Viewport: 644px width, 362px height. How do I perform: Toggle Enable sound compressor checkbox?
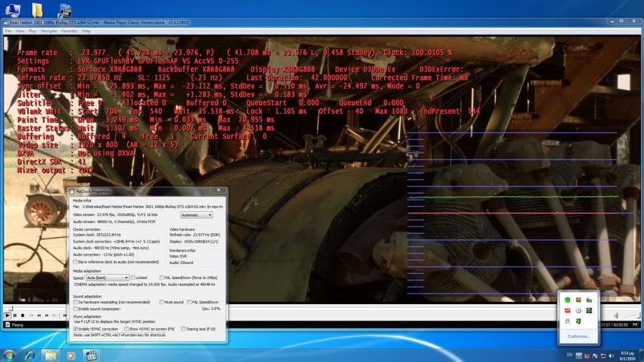pos(75,308)
